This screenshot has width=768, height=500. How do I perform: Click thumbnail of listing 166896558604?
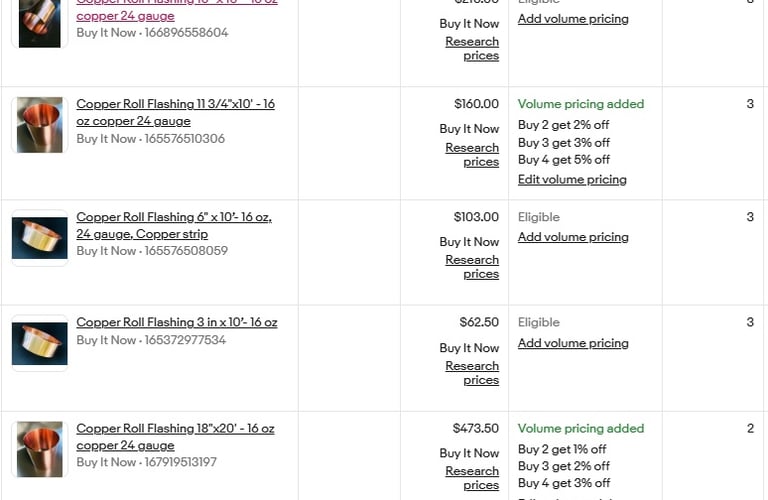(40, 22)
